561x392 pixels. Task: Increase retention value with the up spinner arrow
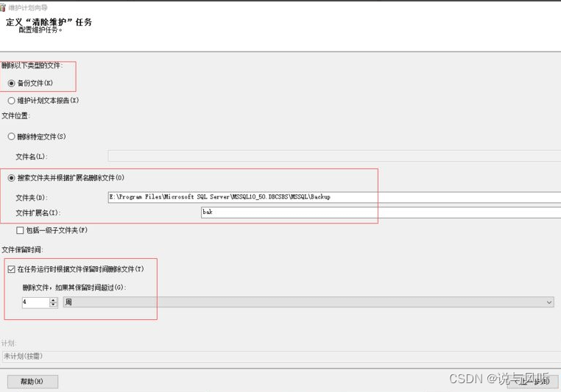click(x=53, y=300)
